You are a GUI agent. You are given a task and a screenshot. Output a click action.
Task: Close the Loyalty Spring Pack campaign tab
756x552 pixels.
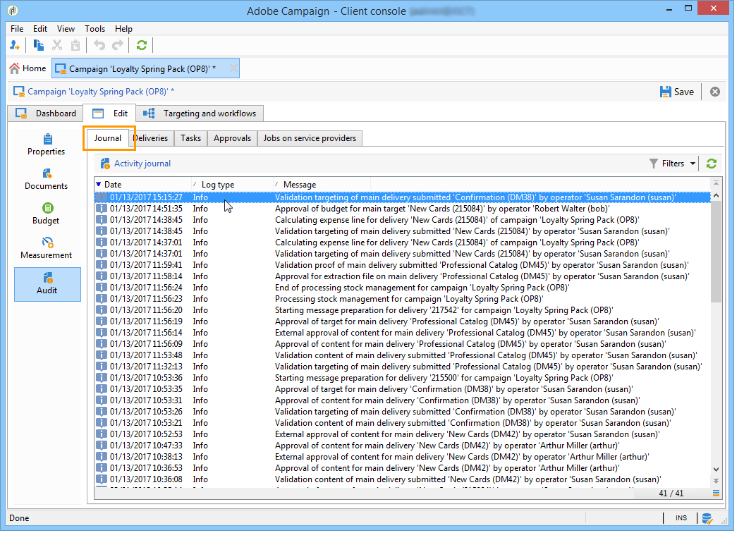pyautogui.click(x=233, y=68)
